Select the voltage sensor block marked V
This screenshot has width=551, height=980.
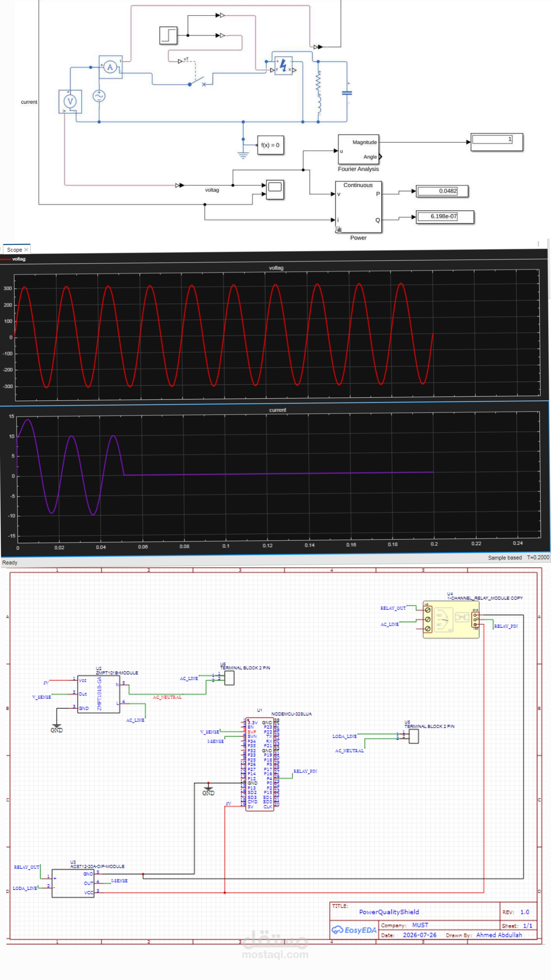(x=70, y=102)
